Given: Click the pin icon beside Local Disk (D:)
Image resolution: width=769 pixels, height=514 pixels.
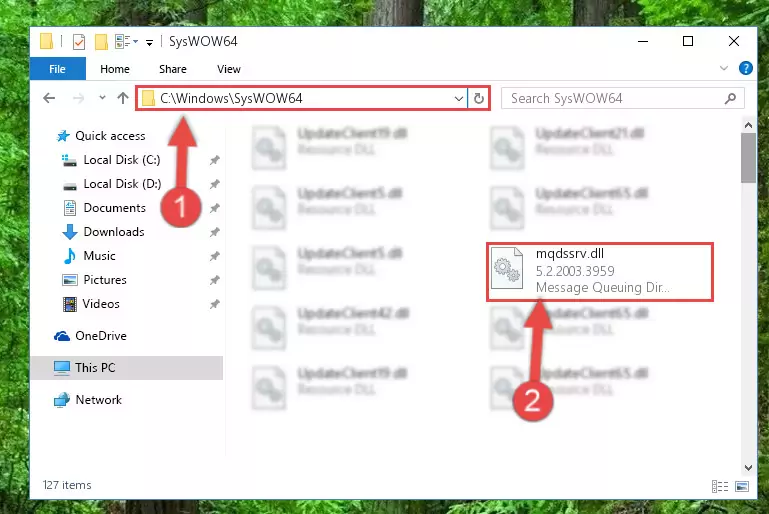Looking at the screenshot, I should coord(214,184).
